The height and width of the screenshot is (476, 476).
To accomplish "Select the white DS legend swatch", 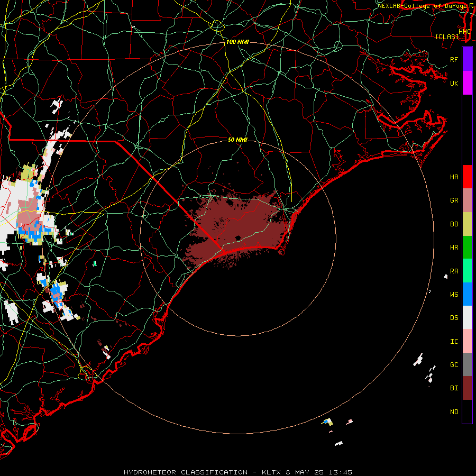I will pos(467,317).
